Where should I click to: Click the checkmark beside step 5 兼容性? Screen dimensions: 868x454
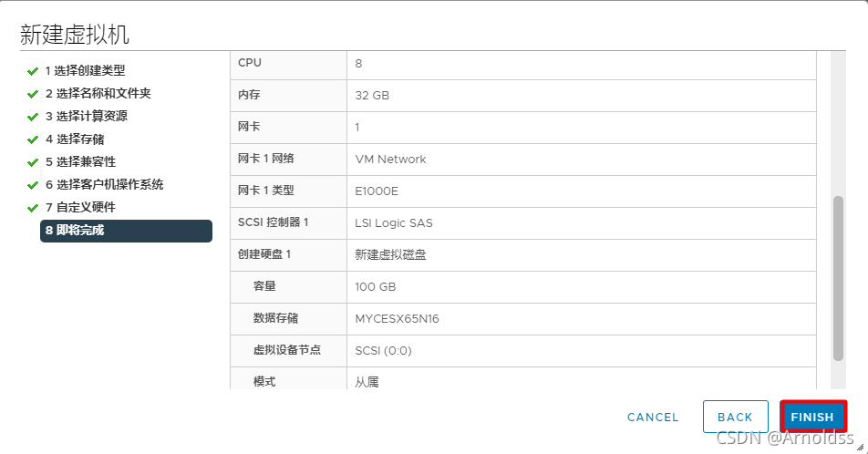[x=33, y=162]
